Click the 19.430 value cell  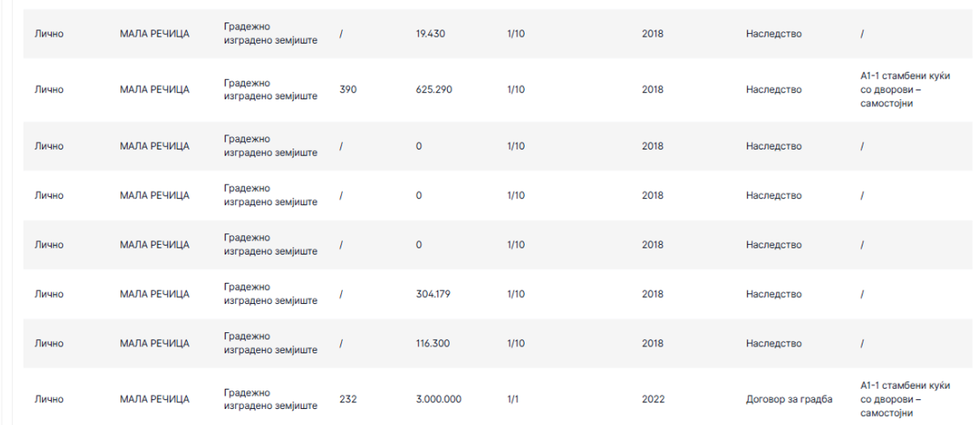pos(430,34)
